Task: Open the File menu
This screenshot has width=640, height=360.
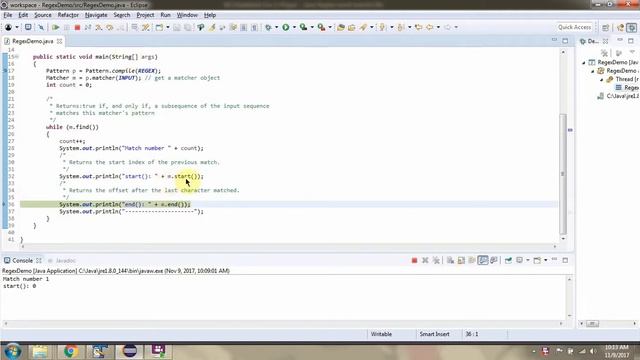Action: click(x=8, y=15)
